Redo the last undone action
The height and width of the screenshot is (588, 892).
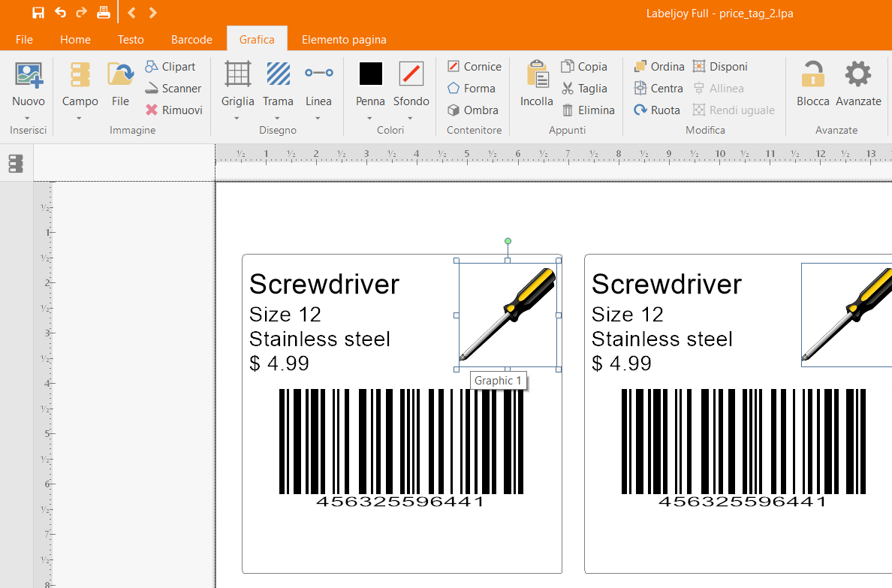[x=81, y=13]
